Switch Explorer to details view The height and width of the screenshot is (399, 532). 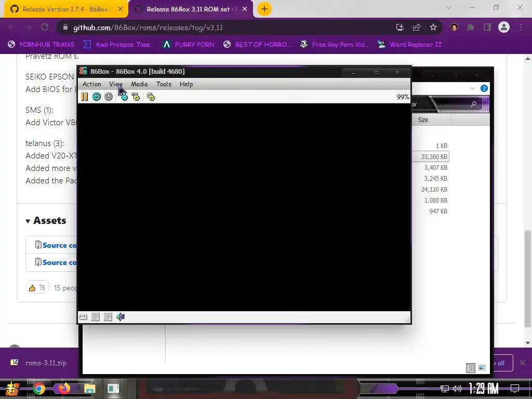[471, 368]
